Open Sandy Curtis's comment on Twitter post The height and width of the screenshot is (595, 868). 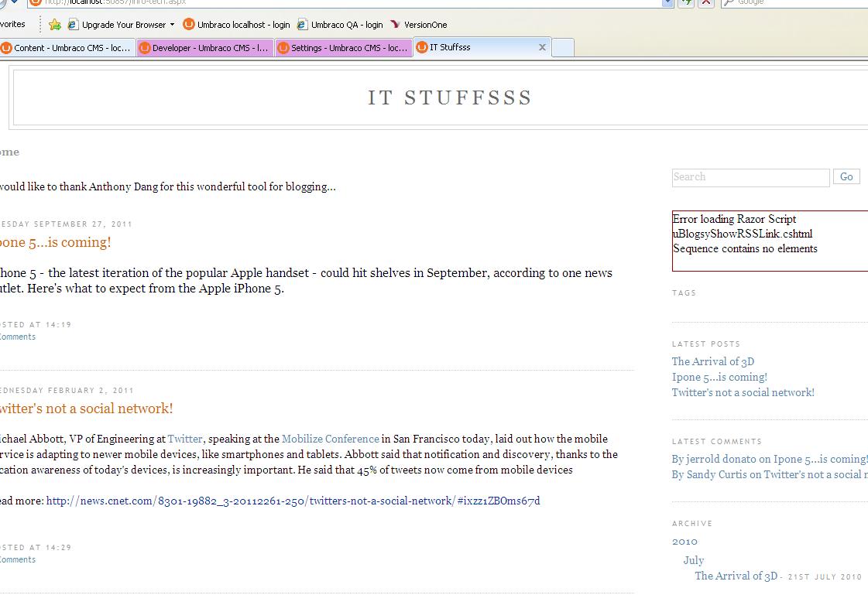[770, 474]
